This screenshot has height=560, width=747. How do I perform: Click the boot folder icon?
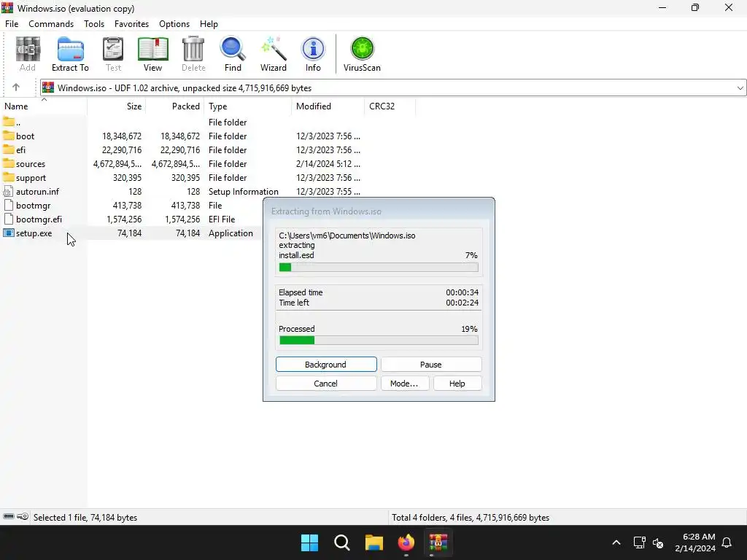(x=9, y=136)
